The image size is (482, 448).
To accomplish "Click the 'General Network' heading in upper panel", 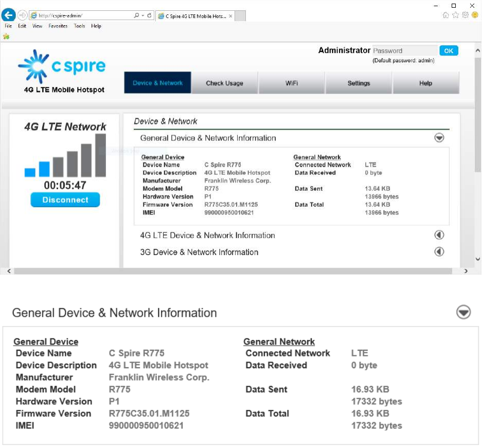I will pyautogui.click(x=317, y=157).
